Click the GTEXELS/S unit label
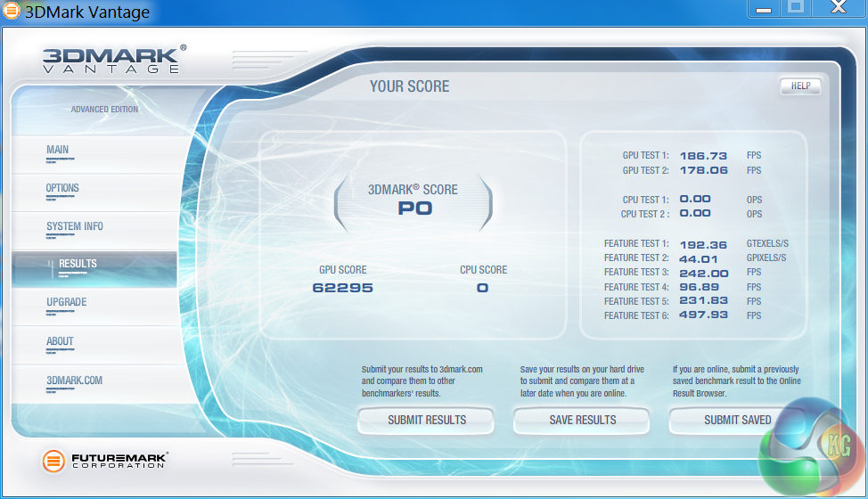The height and width of the screenshot is (499, 868). point(767,243)
